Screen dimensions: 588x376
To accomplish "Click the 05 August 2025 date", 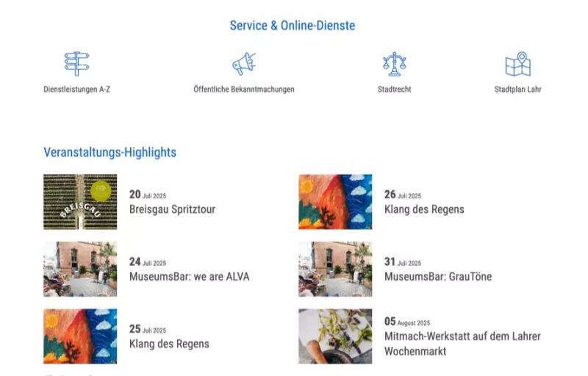I will [x=407, y=322].
